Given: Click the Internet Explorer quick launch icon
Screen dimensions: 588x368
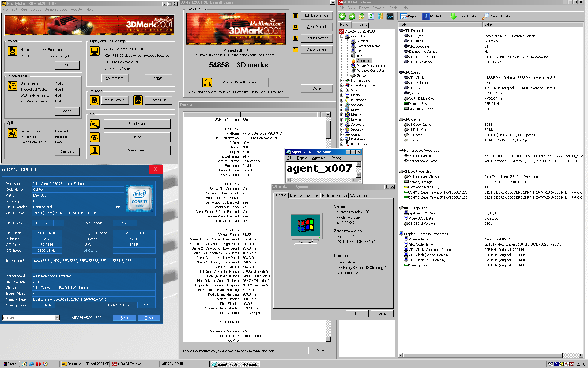Looking at the screenshot, I should click(32, 364).
